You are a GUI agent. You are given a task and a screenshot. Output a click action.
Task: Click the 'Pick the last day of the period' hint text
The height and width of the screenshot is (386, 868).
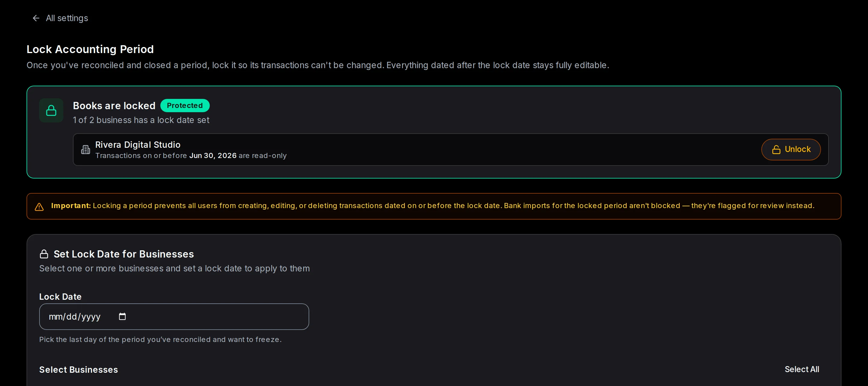160,340
